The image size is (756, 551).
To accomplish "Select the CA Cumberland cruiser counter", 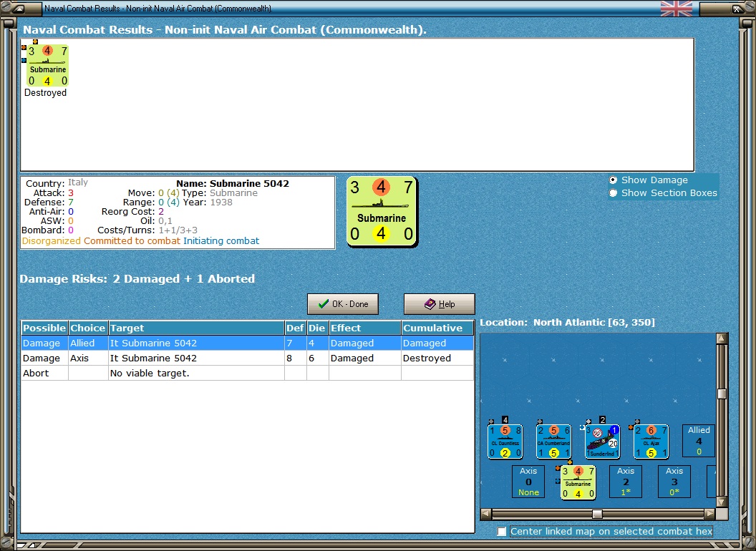I will pos(553,442).
